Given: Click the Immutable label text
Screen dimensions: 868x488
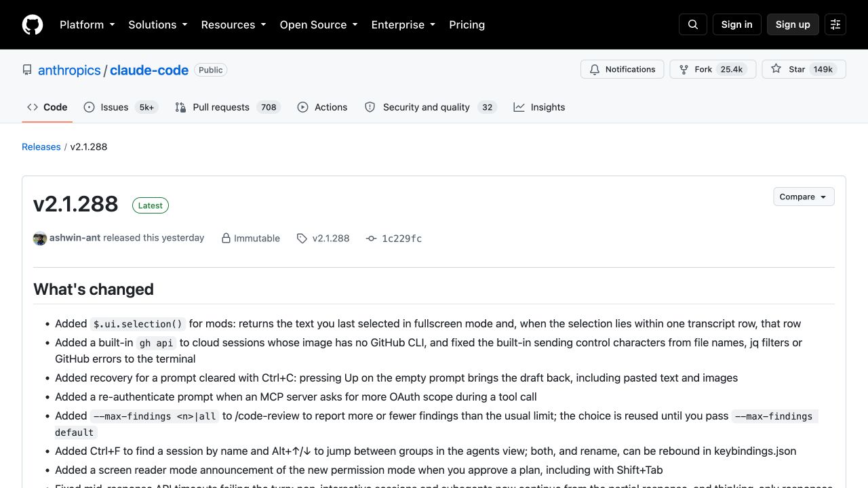Looking at the screenshot, I should [x=257, y=239].
